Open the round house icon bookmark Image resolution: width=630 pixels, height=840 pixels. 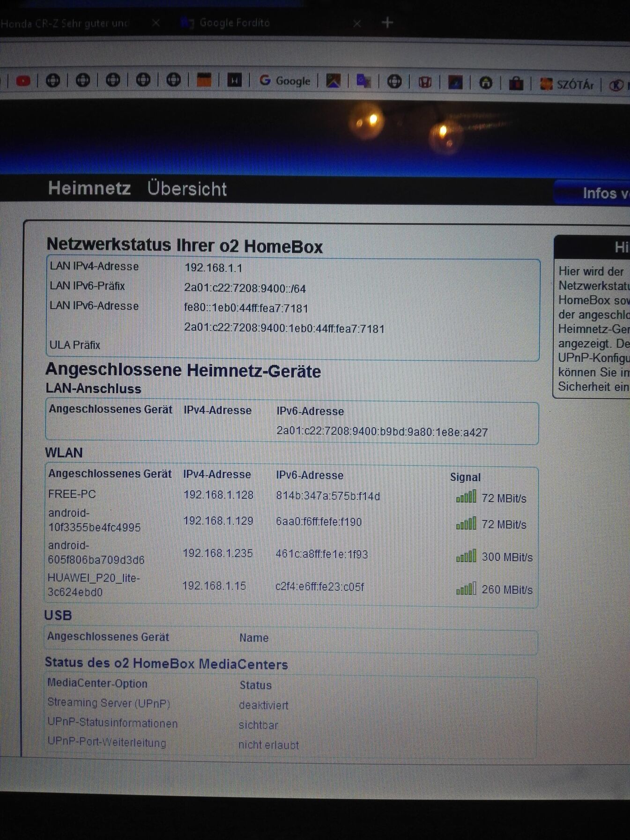coord(486,83)
